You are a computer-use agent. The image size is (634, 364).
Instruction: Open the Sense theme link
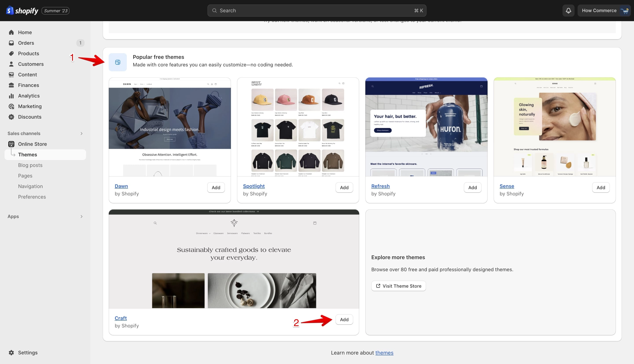pyautogui.click(x=507, y=186)
